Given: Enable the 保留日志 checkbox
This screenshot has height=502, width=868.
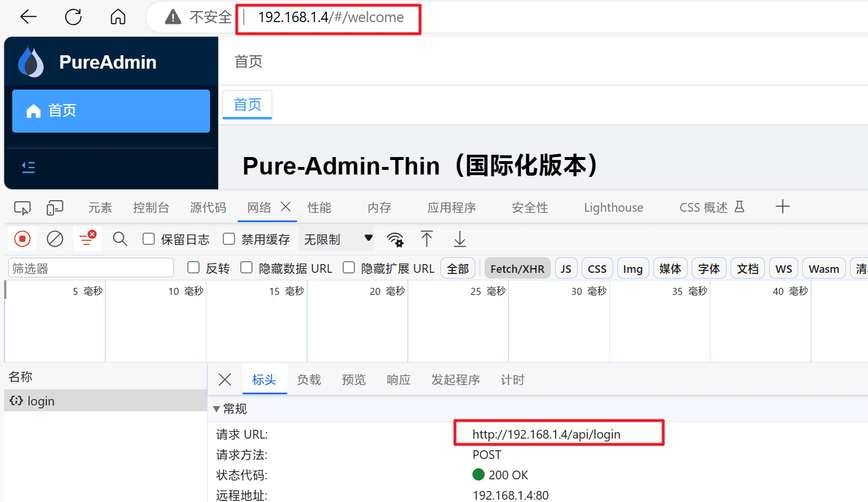Looking at the screenshot, I should [x=149, y=239].
